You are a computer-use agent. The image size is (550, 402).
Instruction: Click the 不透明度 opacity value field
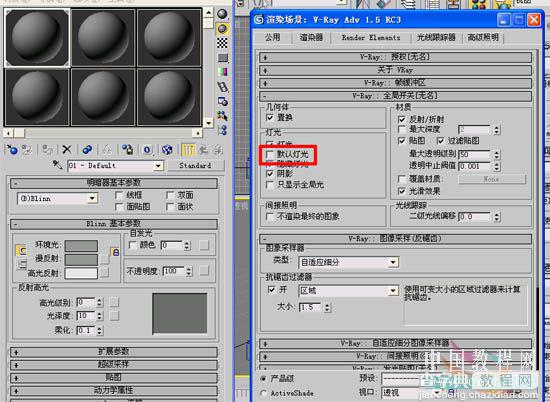tap(174, 271)
